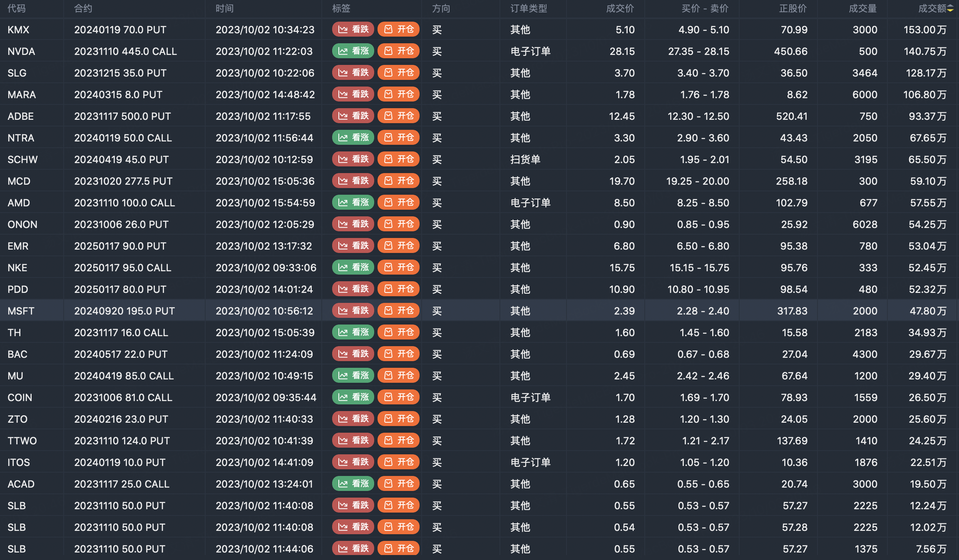Sort by the 成交价 column header

click(620, 8)
